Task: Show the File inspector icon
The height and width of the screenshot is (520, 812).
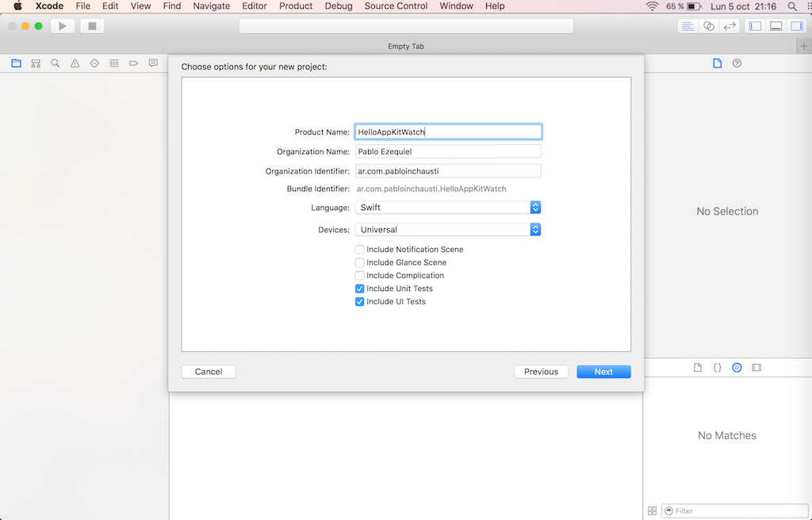Action: (x=717, y=63)
